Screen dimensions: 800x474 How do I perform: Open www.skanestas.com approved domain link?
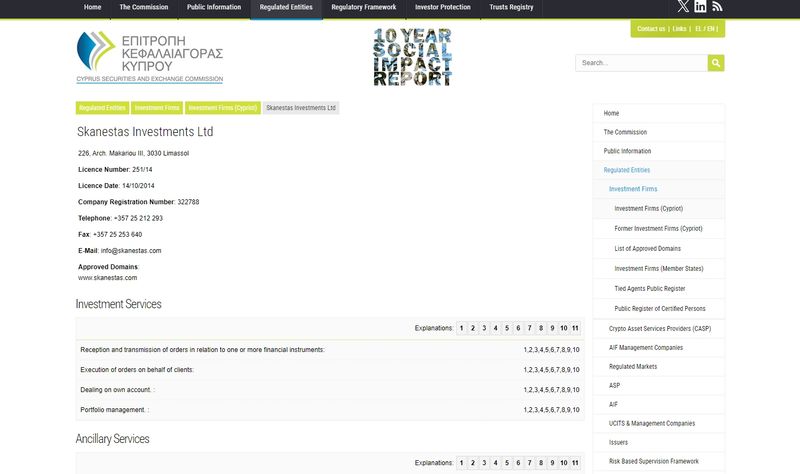coord(108,278)
